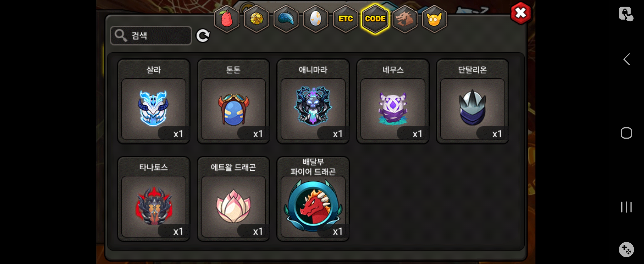Select the spotted egg tab

pos(315,19)
